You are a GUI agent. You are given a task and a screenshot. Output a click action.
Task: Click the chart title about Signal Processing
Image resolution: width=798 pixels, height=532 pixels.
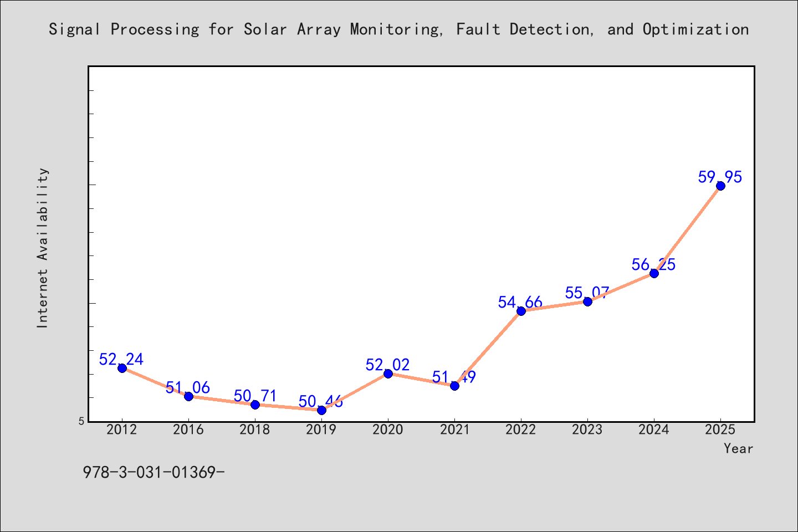pos(399,29)
